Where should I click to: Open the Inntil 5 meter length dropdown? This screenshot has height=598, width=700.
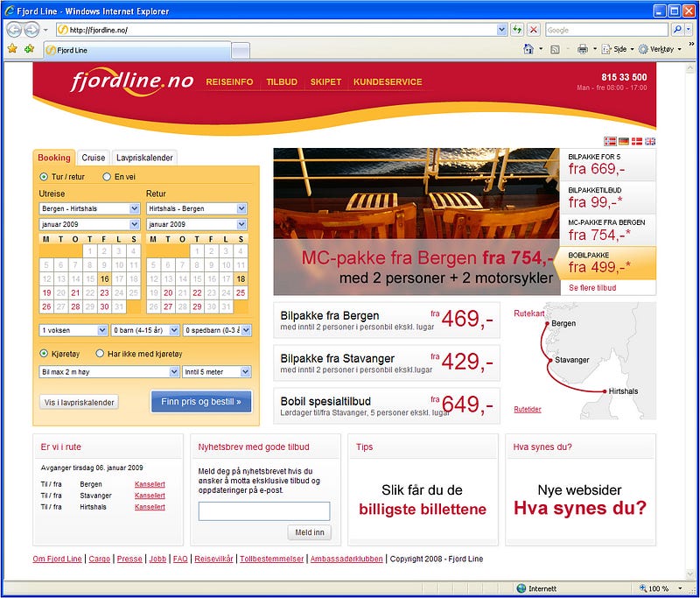coord(217,372)
